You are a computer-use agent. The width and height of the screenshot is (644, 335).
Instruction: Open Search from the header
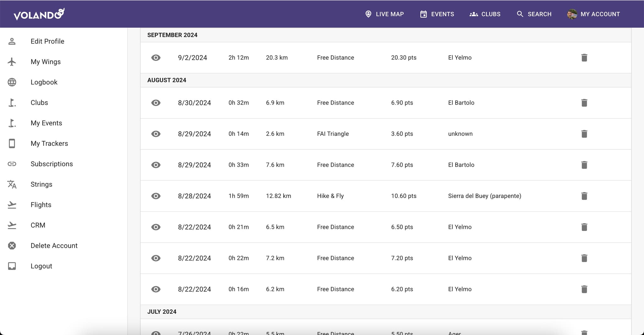coord(534,14)
